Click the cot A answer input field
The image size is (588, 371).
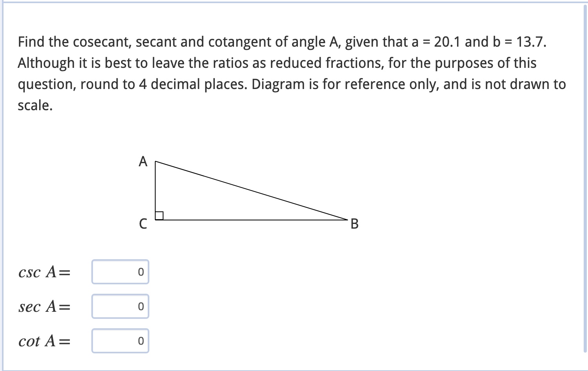[120, 341]
